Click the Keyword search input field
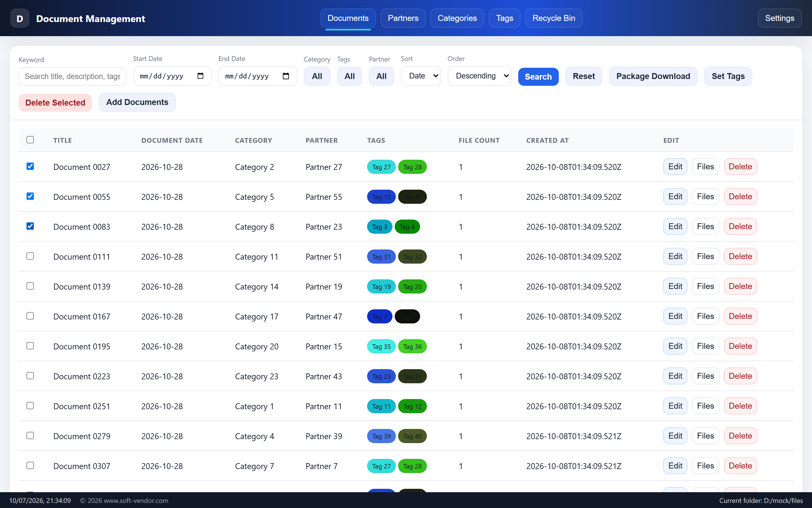Viewport: 812px width, 508px height. coord(72,76)
